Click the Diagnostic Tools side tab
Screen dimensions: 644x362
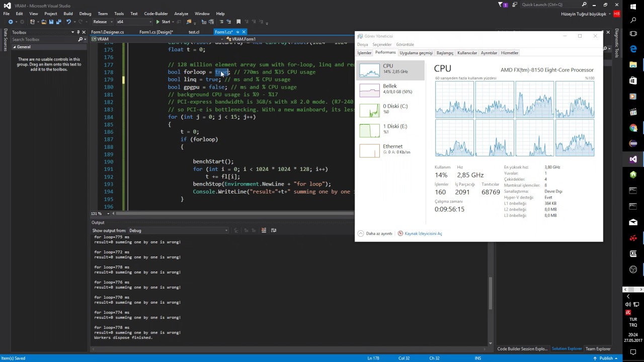point(616,44)
